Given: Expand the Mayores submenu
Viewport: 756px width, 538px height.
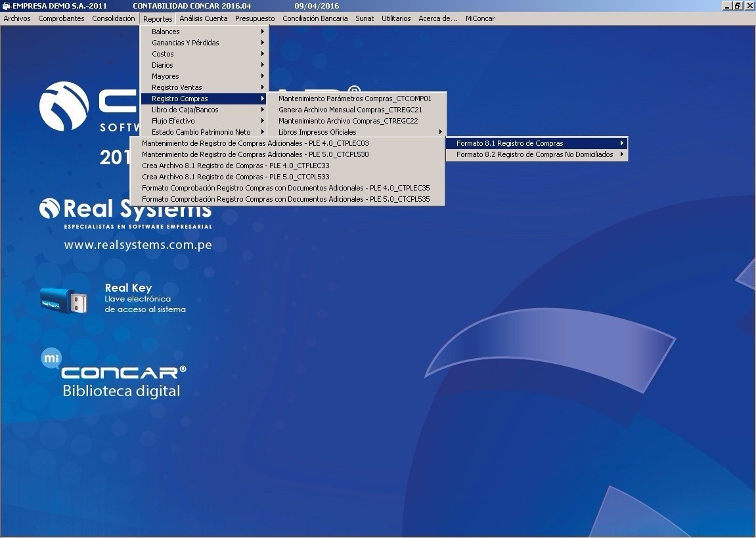Looking at the screenshot, I should tap(204, 76).
